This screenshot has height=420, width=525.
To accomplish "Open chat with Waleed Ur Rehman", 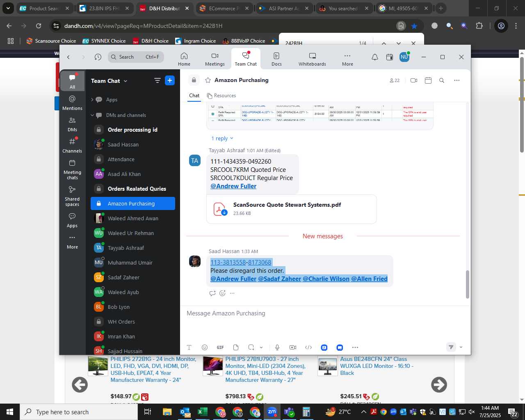I will pos(133,233).
